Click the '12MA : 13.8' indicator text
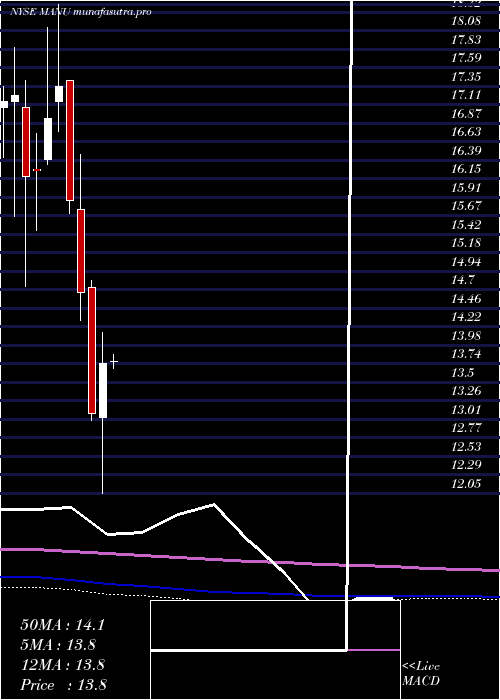The width and height of the screenshot is (500, 700). click(62, 665)
